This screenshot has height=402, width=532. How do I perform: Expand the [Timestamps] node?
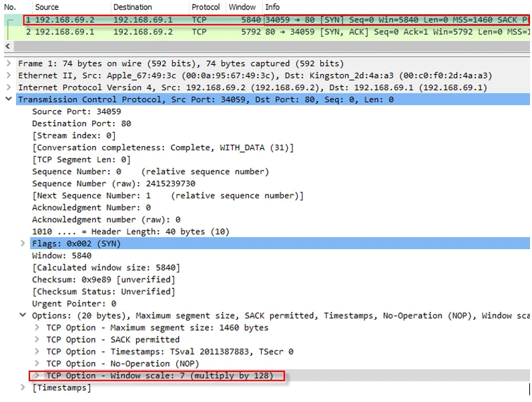pyautogui.click(x=23, y=388)
